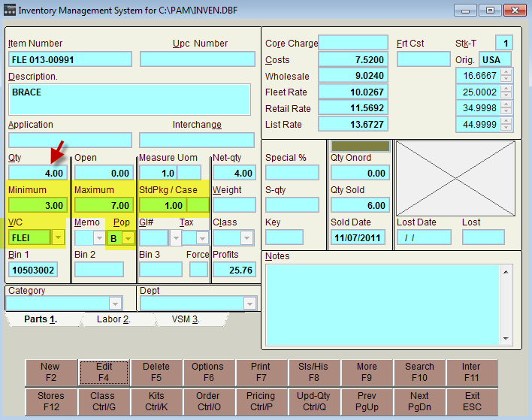
Task: Click the Exit ESC button
Action: coord(472,402)
